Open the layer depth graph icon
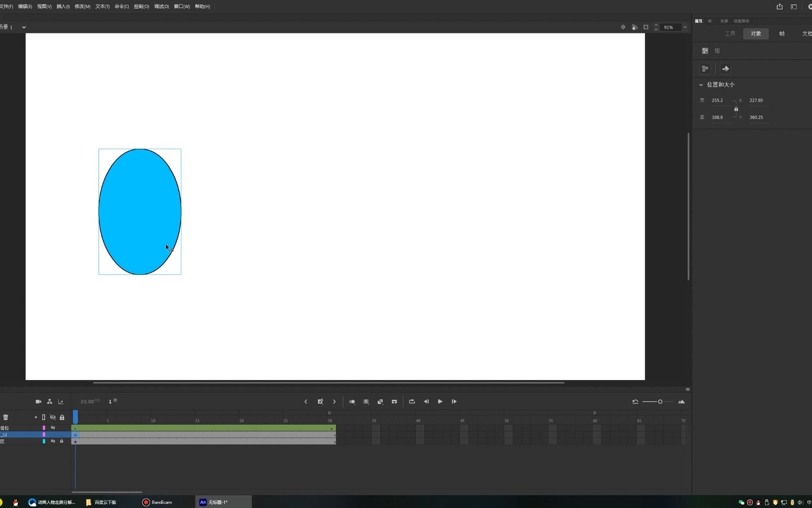 pos(61,402)
